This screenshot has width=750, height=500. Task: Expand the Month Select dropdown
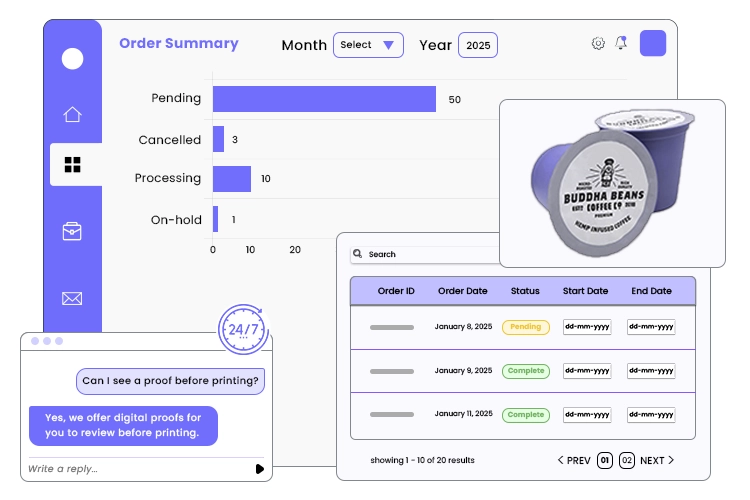pos(368,45)
